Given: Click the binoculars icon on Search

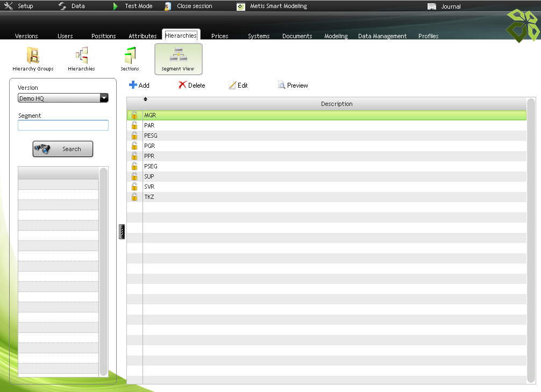Looking at the screenshot, I should point(42,149).
